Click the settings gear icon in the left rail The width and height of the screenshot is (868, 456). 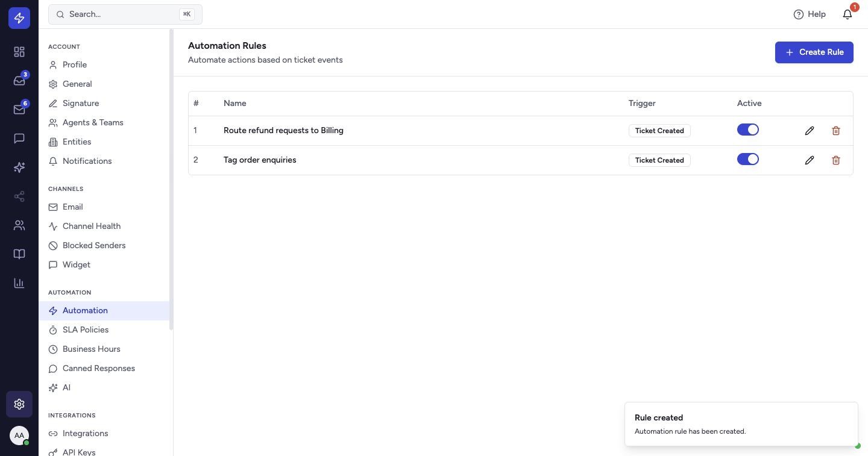click(19, 404)
